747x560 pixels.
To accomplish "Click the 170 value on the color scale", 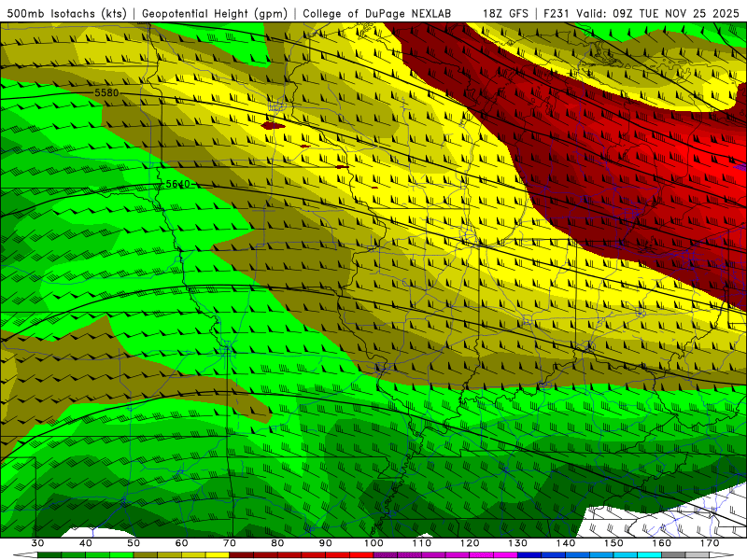I will click(710, 543).
